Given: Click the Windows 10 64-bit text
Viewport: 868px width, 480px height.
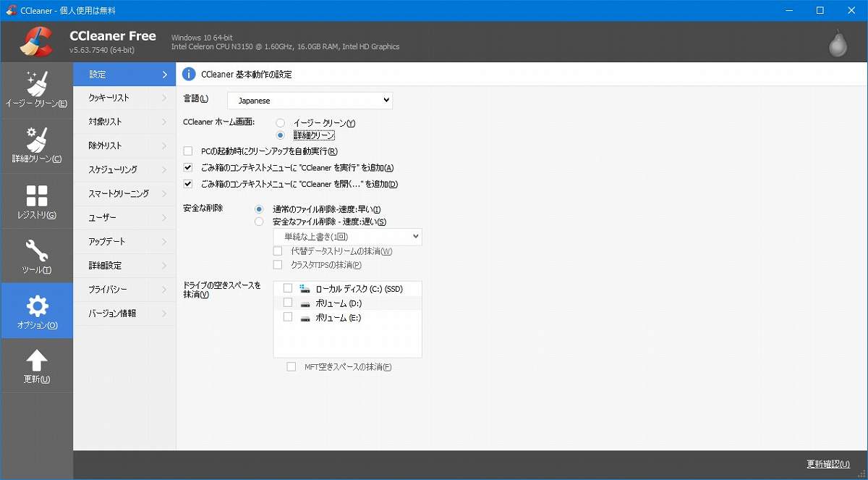Looking at the screenshot, I should pyautogui.click(x=202, y=38).
